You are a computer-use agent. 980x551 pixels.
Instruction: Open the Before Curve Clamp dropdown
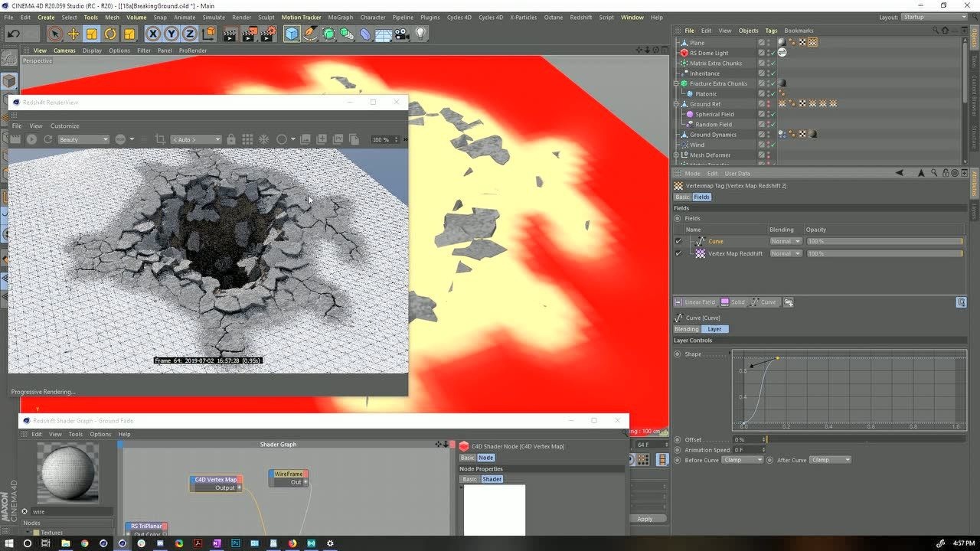click(x=741, y=459)
